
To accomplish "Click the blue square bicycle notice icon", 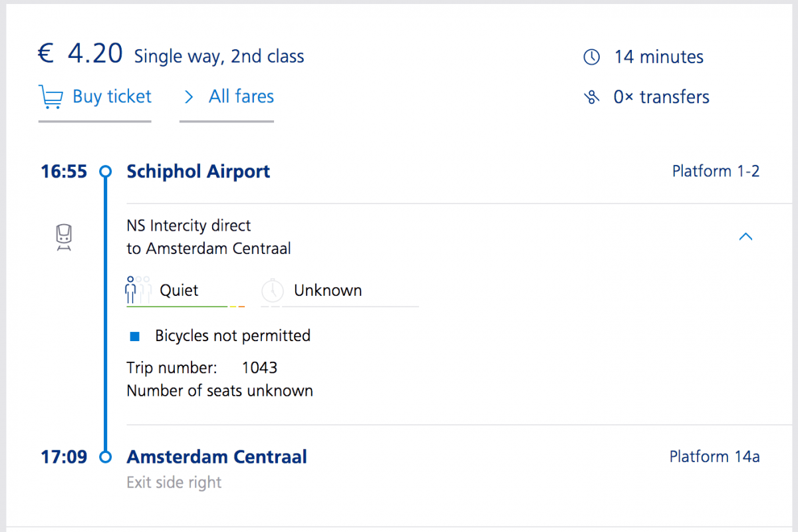I will (x=135, y=336).
